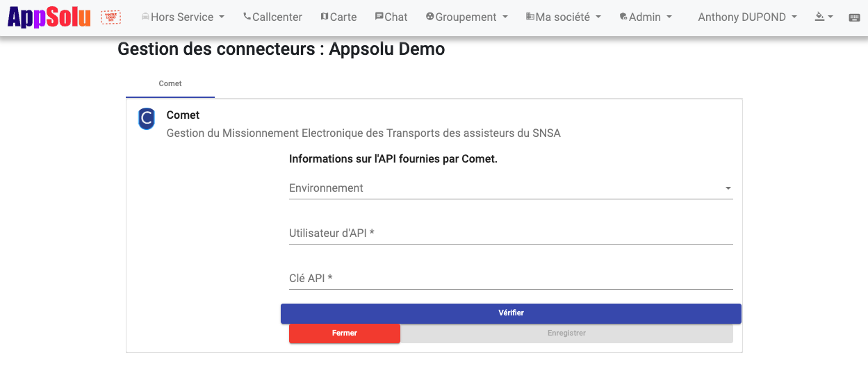Open the Hors Service status dropdown

tap(183, 17)
